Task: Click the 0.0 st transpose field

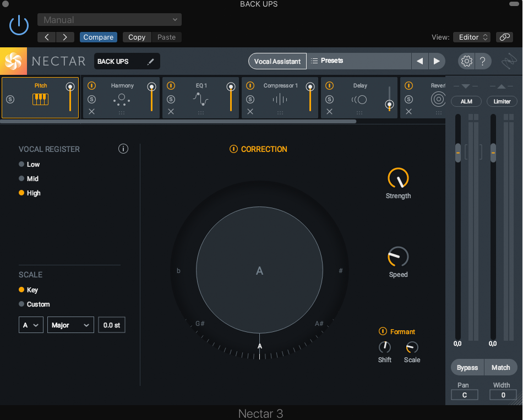Action: (112, 325)
